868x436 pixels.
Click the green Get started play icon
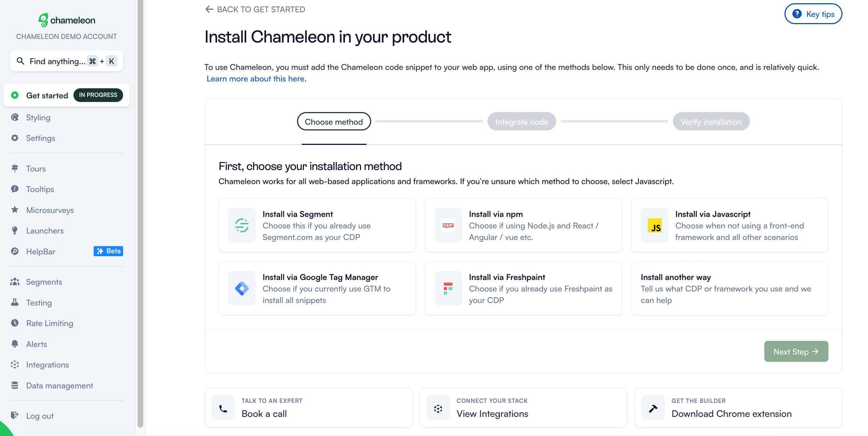click(15, 95)
